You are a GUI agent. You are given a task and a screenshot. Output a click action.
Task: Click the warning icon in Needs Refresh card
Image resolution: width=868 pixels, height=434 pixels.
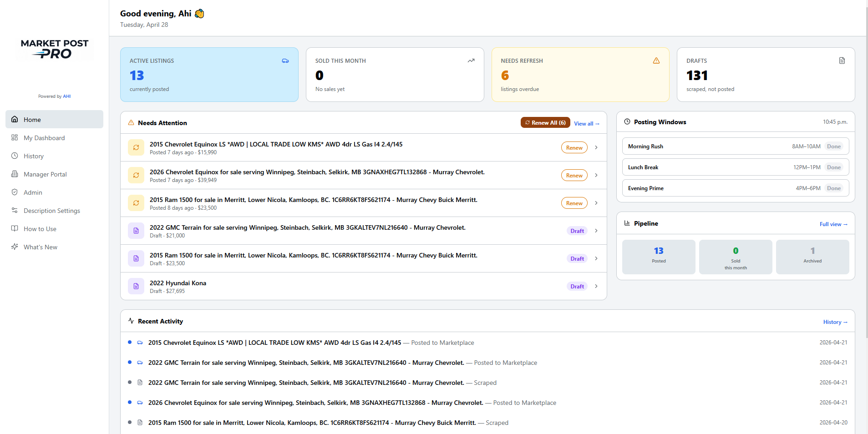click(656, 61)
